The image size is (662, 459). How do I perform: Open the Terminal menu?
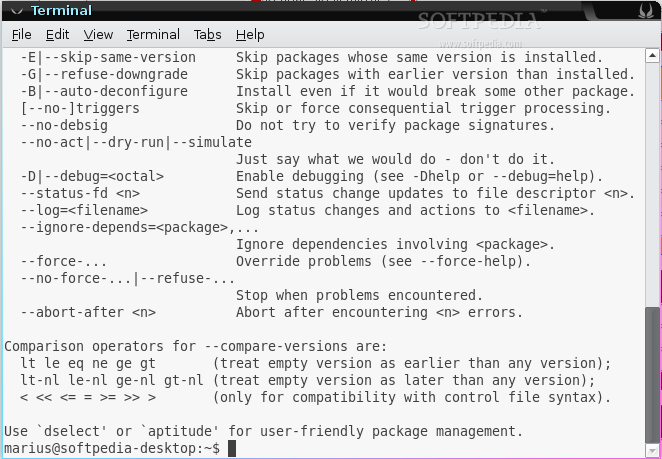click(x=153, y=35)
